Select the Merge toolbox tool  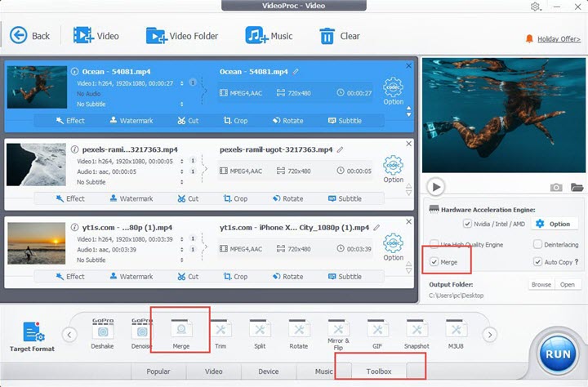(x=181, y=333)
